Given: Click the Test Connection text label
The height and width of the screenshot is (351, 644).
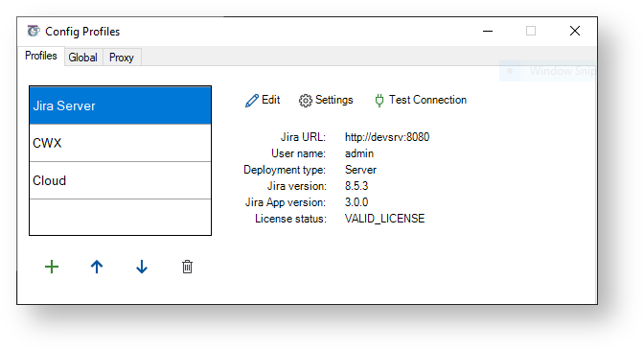Looking at the screenshot, I should coord(427,100).
